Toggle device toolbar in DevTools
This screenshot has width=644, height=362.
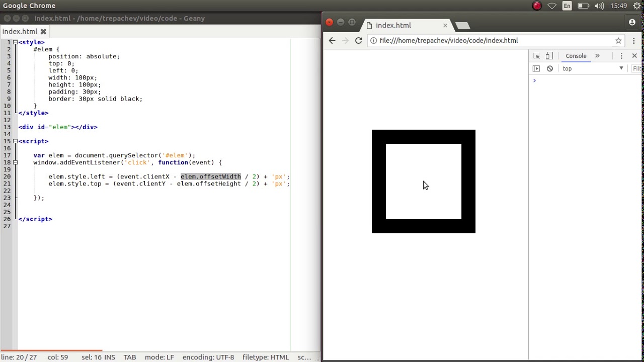[x=549, y=56]
